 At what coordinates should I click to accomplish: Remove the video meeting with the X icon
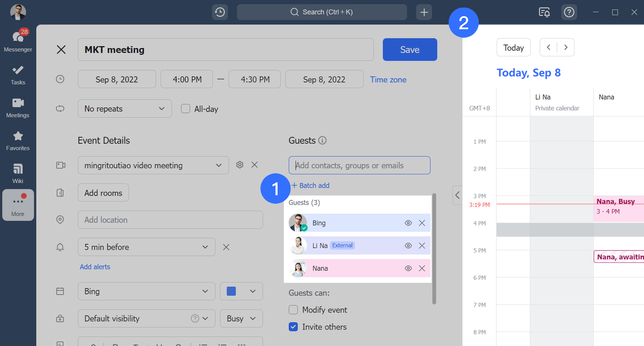pos(255,165)
